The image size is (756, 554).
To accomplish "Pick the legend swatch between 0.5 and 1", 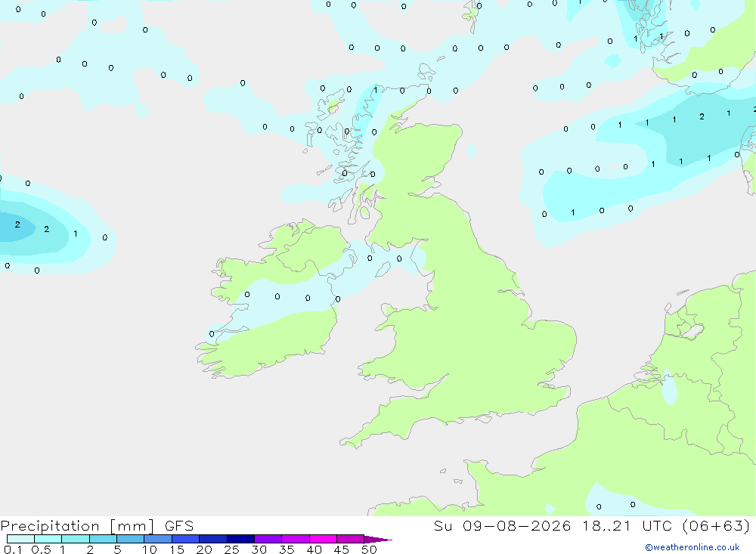I will click(x=48, y=539).
